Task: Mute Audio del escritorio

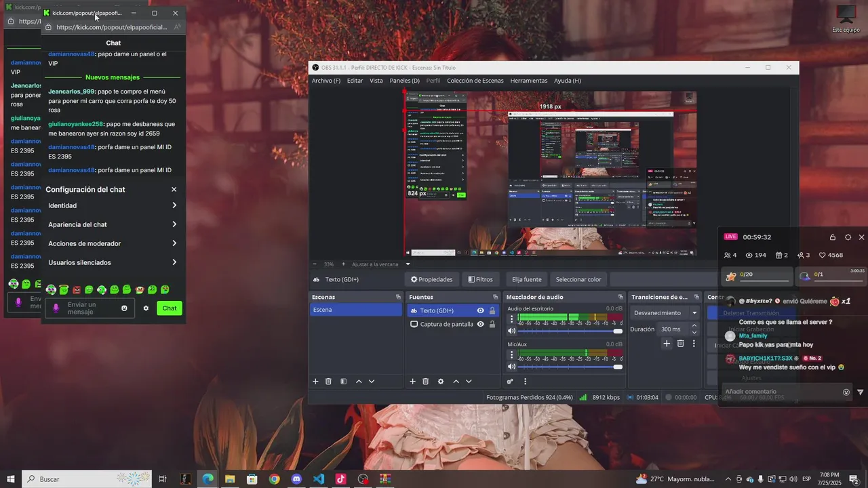Action: click(511, 331)
